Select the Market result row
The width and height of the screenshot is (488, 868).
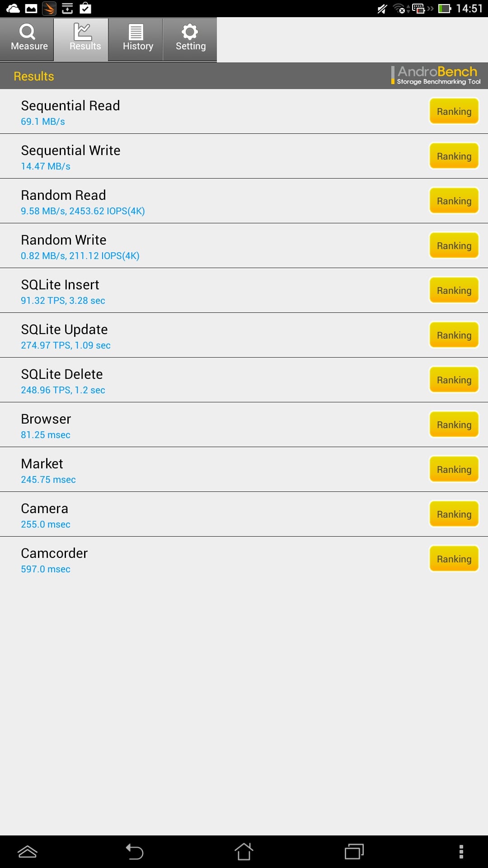[244, 470]
